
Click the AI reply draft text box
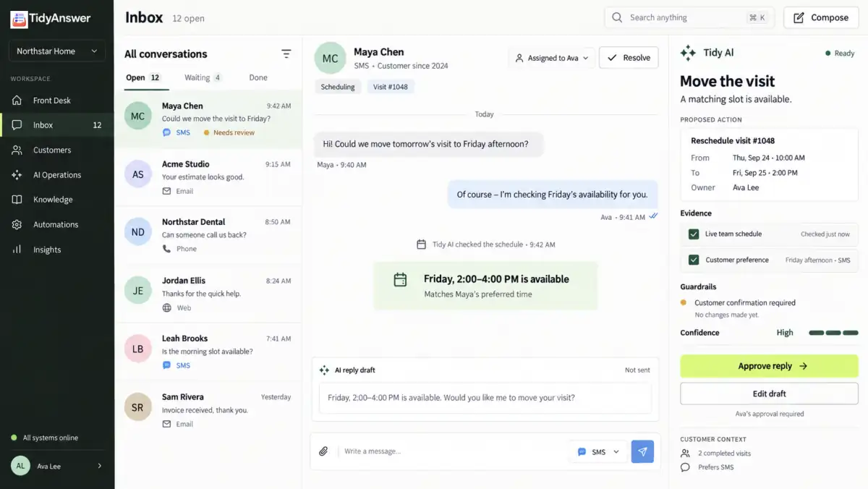(485, 398)
